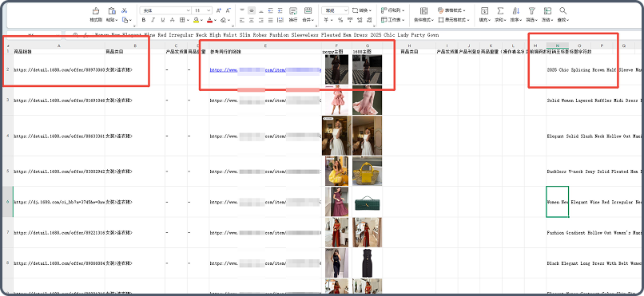Click the Cut scissors icon
This screenshot has width=644, height=296.
pyautogui.click(x=125, y=10)
